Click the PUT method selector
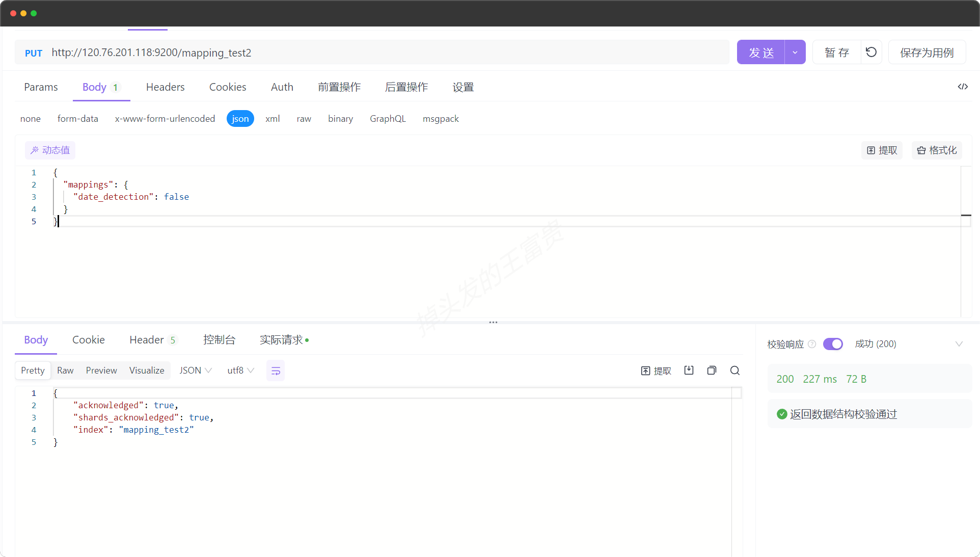 point(34,53)
